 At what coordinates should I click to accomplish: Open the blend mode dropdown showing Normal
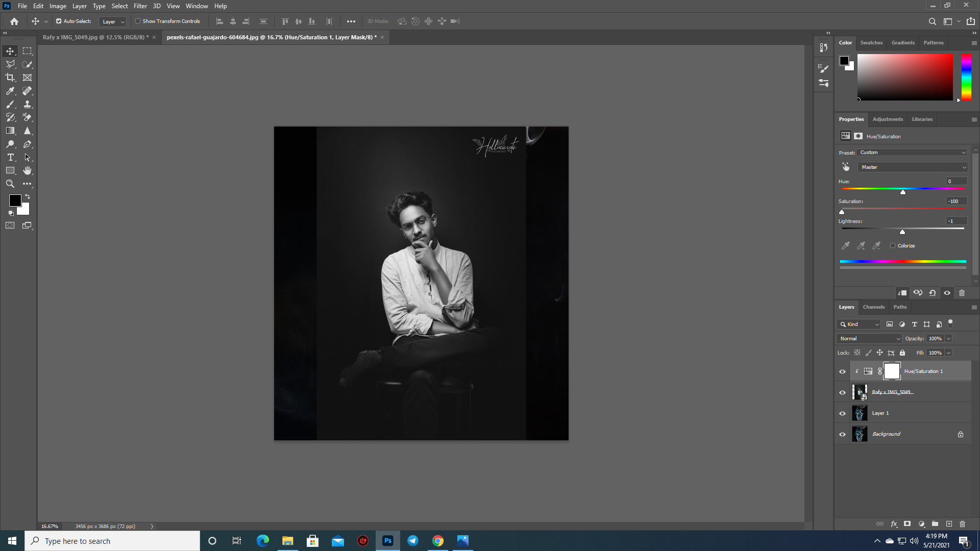click(869, 338)
